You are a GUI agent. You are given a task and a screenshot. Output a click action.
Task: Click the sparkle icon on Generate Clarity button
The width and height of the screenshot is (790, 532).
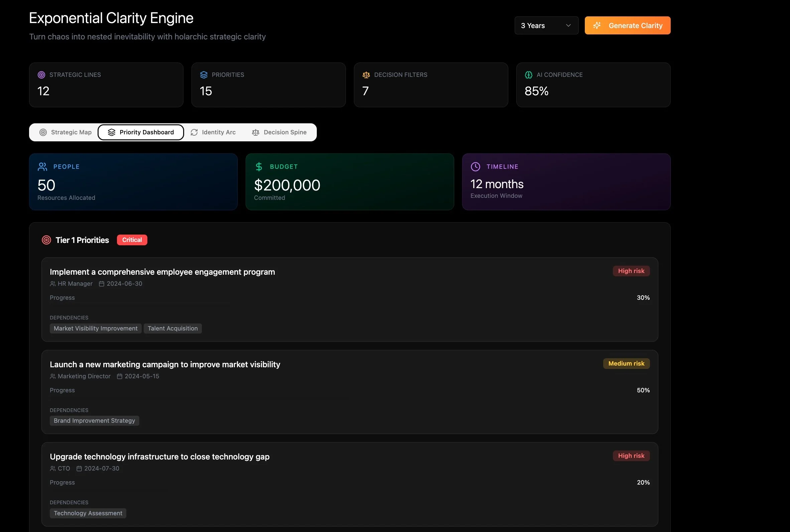point(597,25)
